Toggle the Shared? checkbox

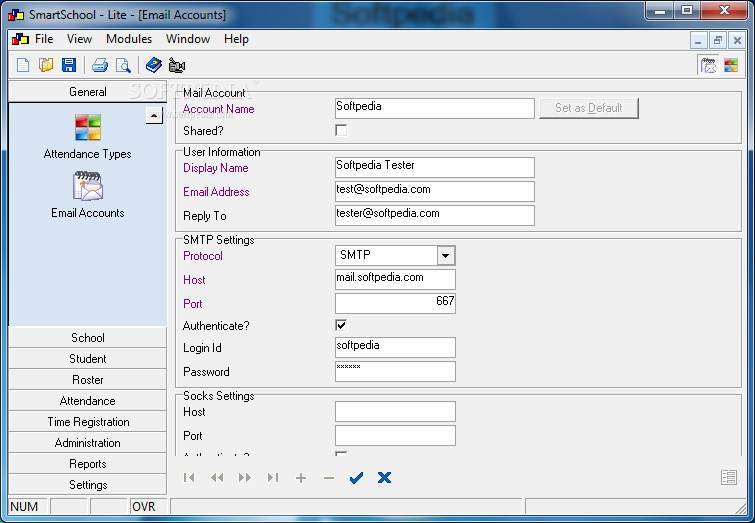pyautogui.click(x=341, y=131)
